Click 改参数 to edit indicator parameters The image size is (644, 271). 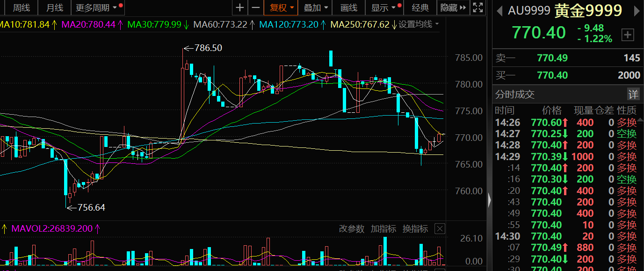pyautogui.click(x=352, y=229)
